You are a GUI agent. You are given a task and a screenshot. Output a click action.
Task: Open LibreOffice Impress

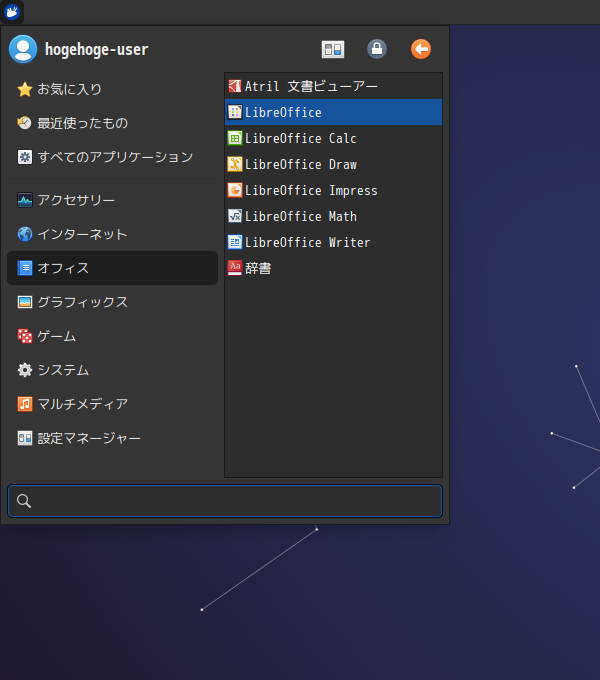tap(333, 190)
